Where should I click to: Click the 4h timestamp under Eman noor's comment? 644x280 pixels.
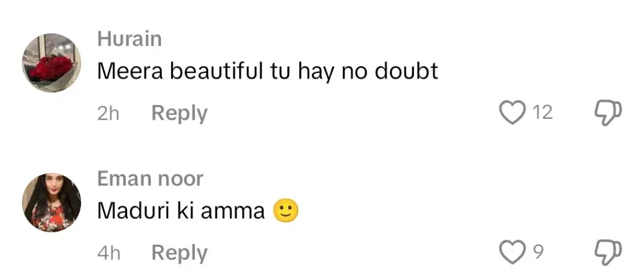point(109,253)
